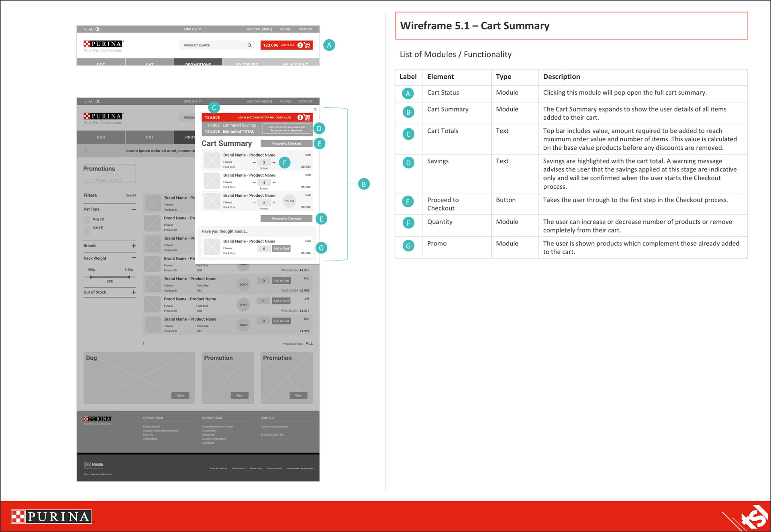
Task: Click Proceed to Checkout beside Cart Summary heading
Action: tap(286, 144)
